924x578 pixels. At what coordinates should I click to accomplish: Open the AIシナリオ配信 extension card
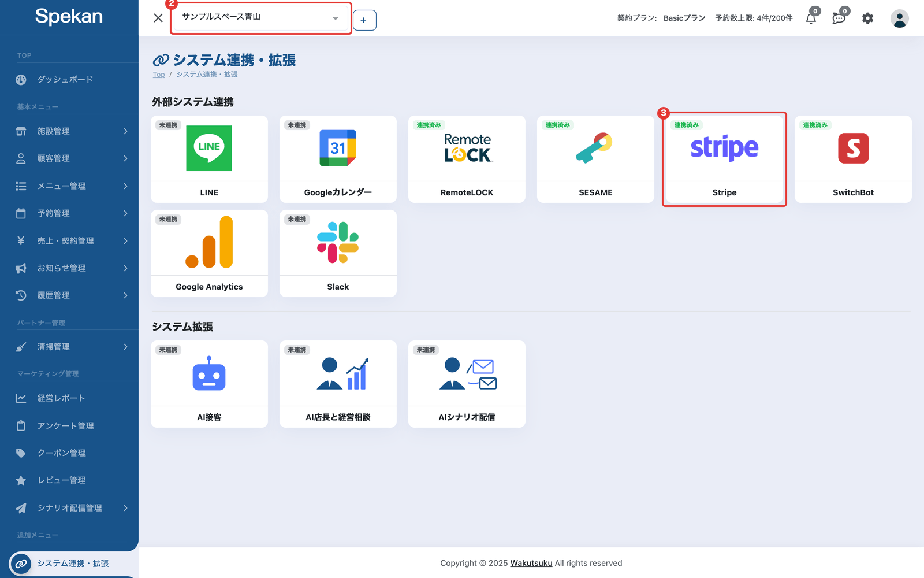pyautogui.click(x=467, y=384)
